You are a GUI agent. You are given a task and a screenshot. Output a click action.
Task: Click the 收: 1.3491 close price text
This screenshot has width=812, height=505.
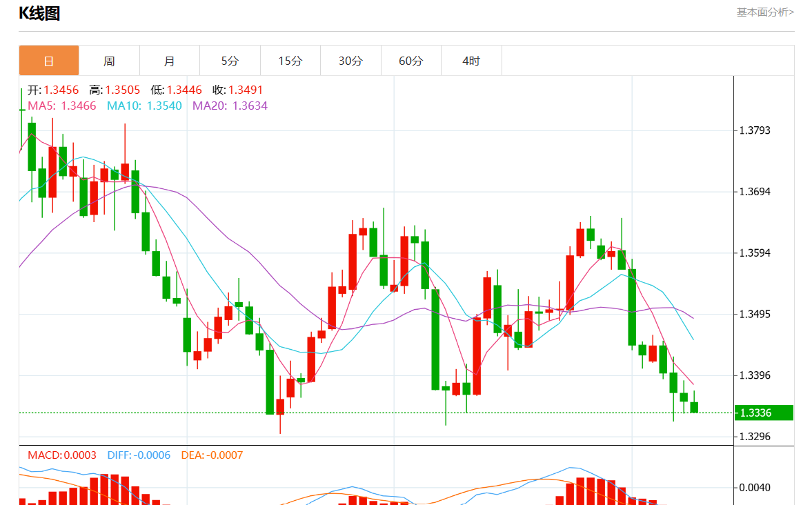[238, 90]
